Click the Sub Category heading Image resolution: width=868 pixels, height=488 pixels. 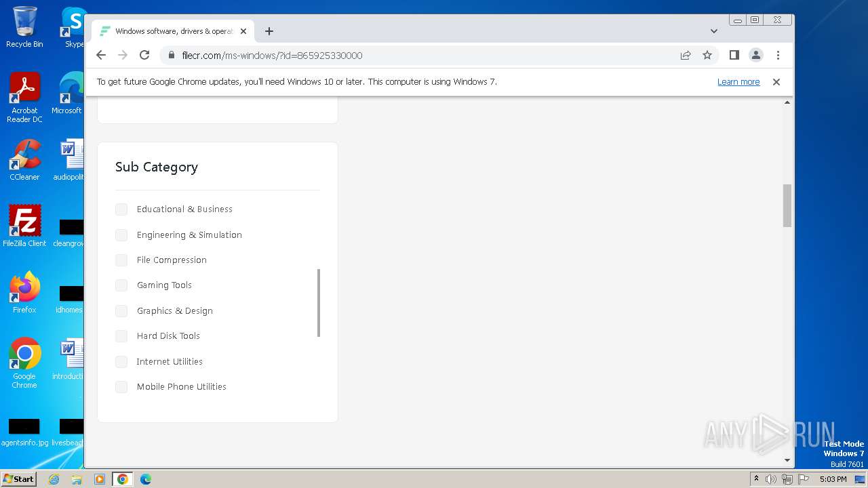pos(157,167)
